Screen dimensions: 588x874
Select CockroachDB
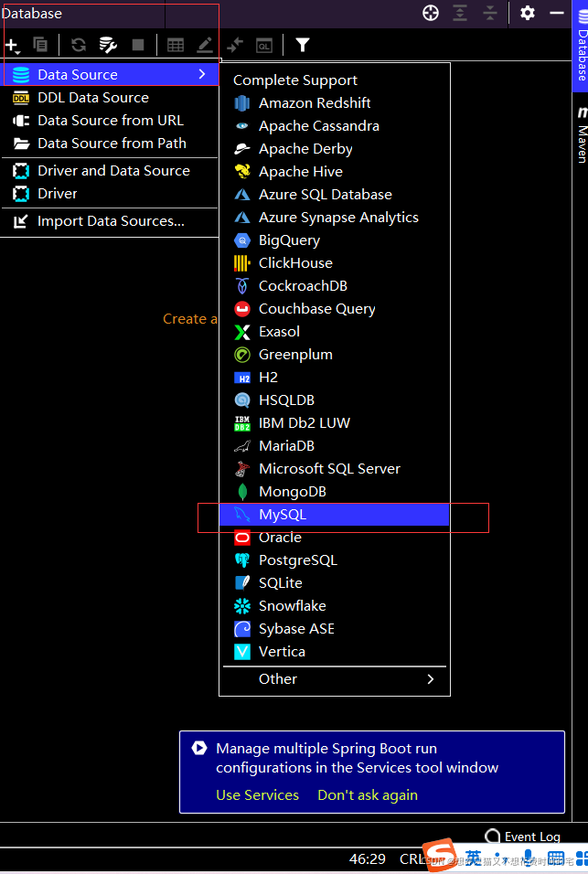click(335, 286)
